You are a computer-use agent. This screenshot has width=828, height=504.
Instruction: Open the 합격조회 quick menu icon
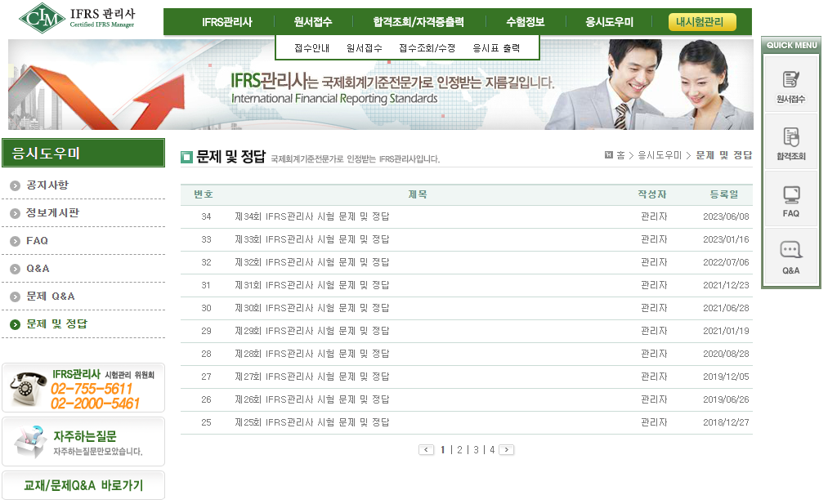pos(790,143)
